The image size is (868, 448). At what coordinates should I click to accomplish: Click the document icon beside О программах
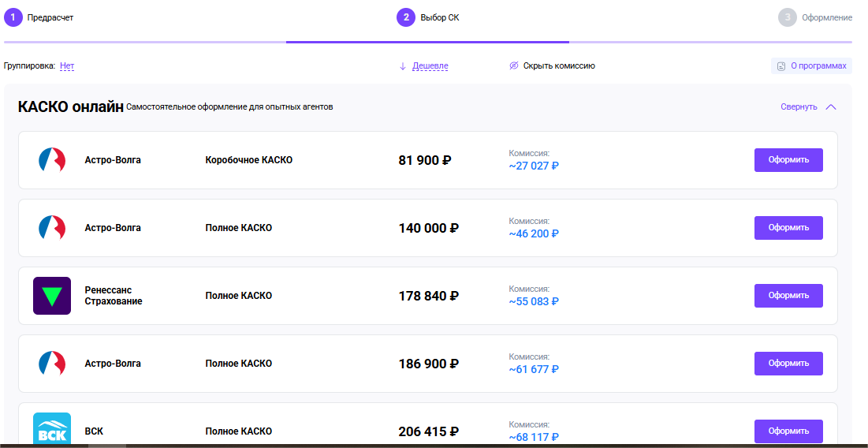point(781,66)
